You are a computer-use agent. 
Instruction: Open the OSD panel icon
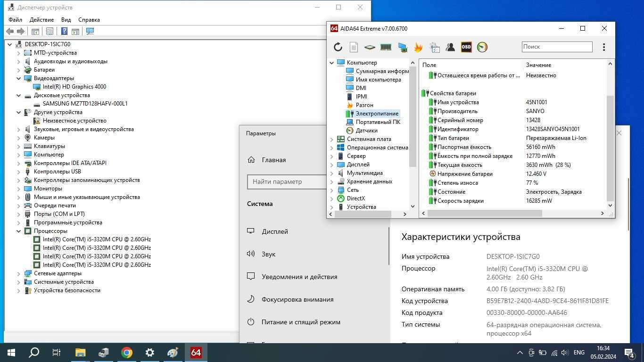(466, 47)
